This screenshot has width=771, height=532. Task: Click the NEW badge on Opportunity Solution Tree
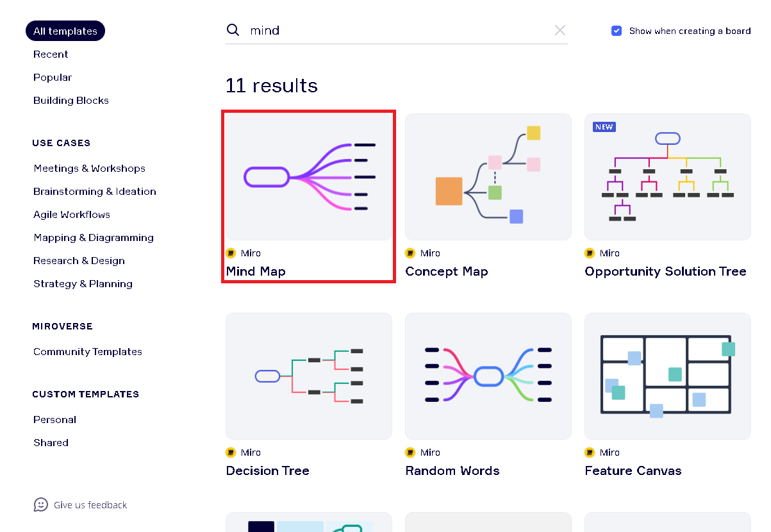[604, 127]
